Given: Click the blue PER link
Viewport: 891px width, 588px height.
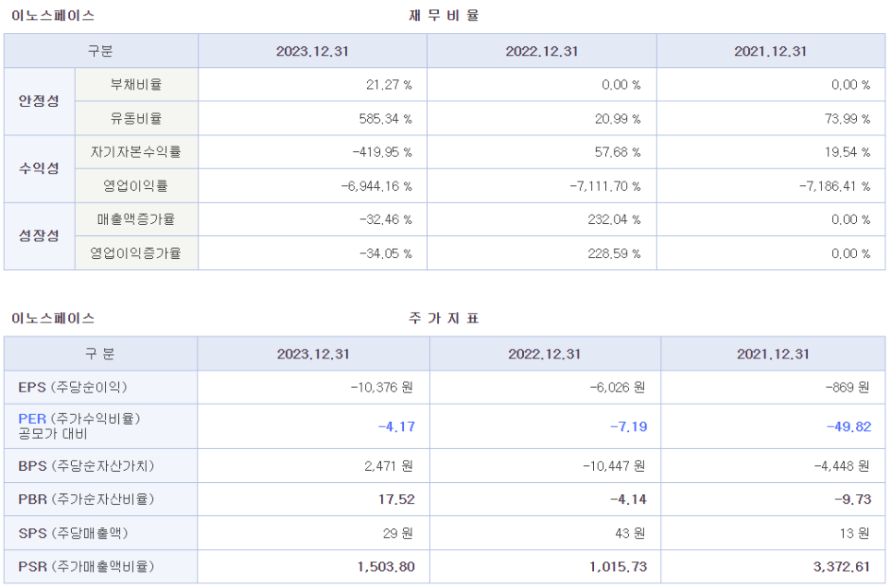Looking at the screenshot, I should point(32,418).
